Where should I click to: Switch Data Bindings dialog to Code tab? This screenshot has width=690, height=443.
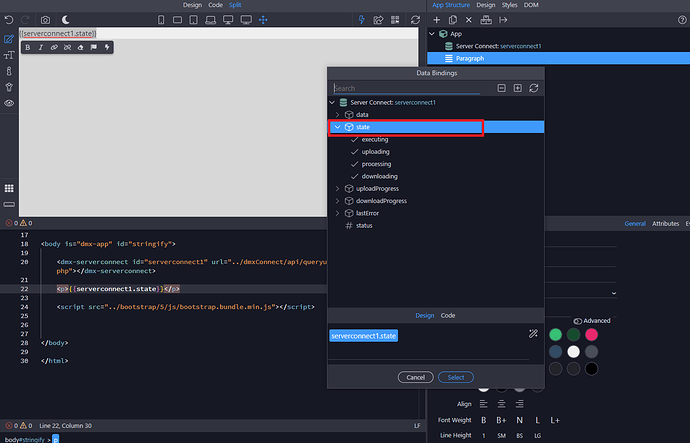(448, 315)
